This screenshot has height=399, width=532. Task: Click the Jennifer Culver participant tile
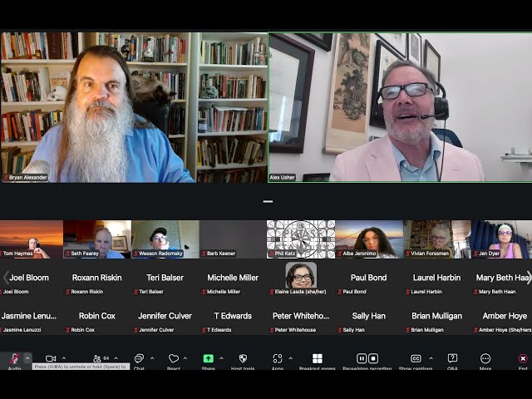[x=165, y=316]
